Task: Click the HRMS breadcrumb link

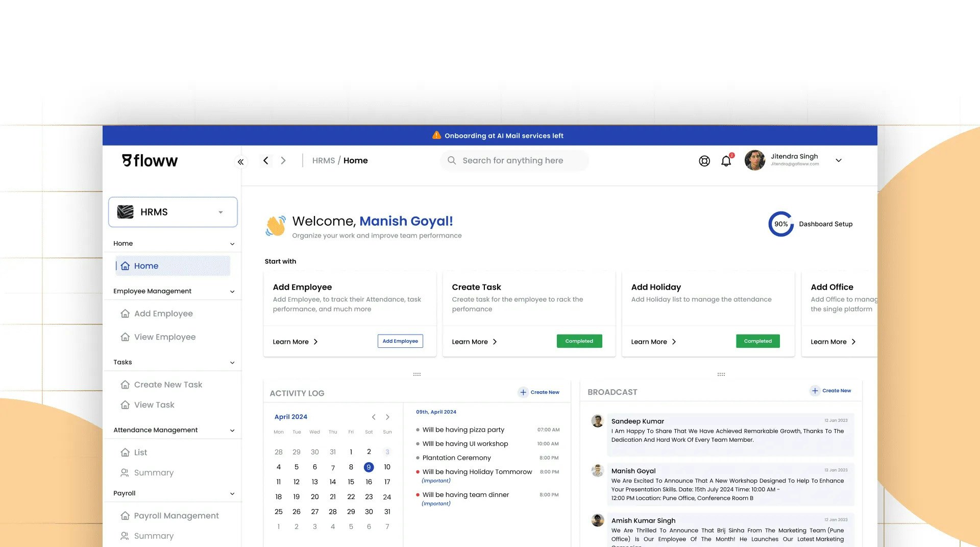Action: pos(324,160)
